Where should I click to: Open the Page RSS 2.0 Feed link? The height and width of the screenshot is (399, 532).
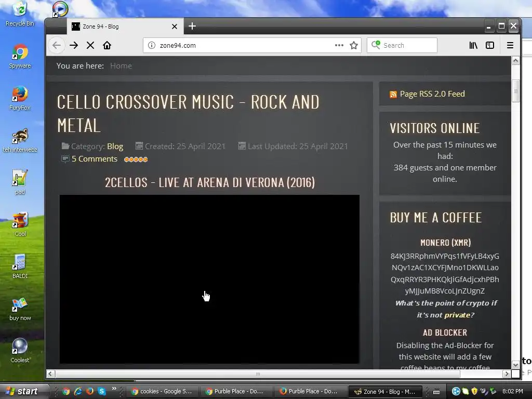pos(432,94)
